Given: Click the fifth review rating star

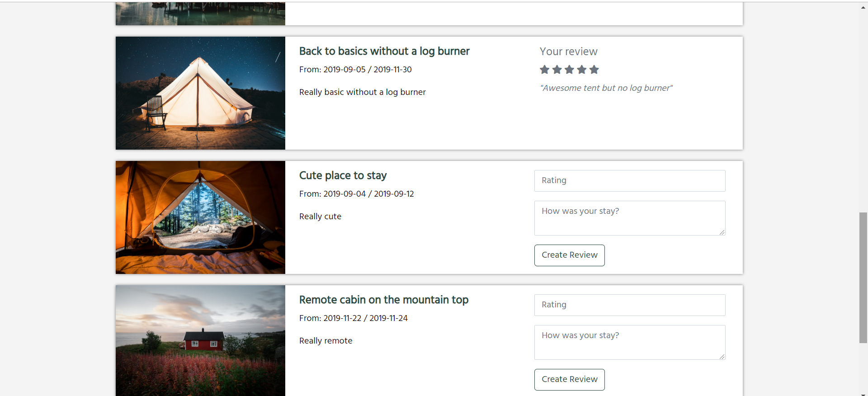Looking at the screenshot, I should [x=594, y=70].
